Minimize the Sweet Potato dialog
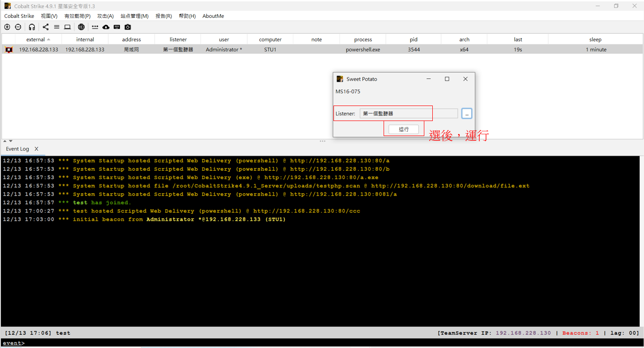644x348 pixels. coord(429,79)
